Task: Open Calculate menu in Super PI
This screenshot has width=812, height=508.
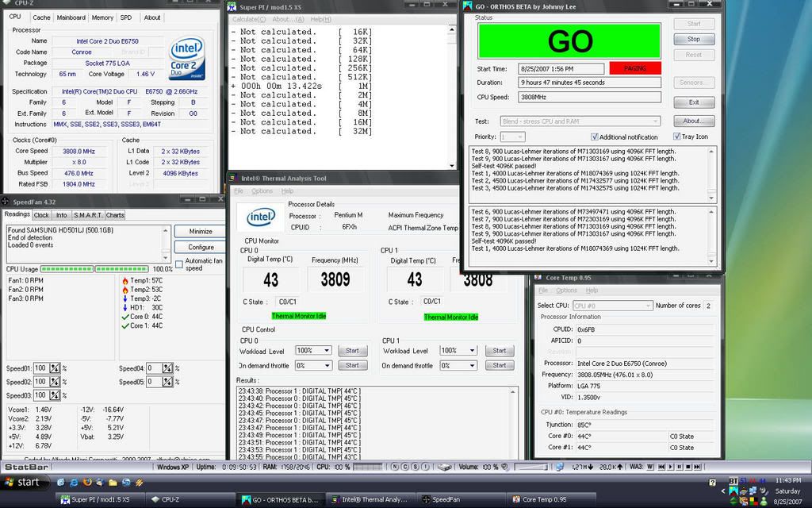Action: [248, 19]
